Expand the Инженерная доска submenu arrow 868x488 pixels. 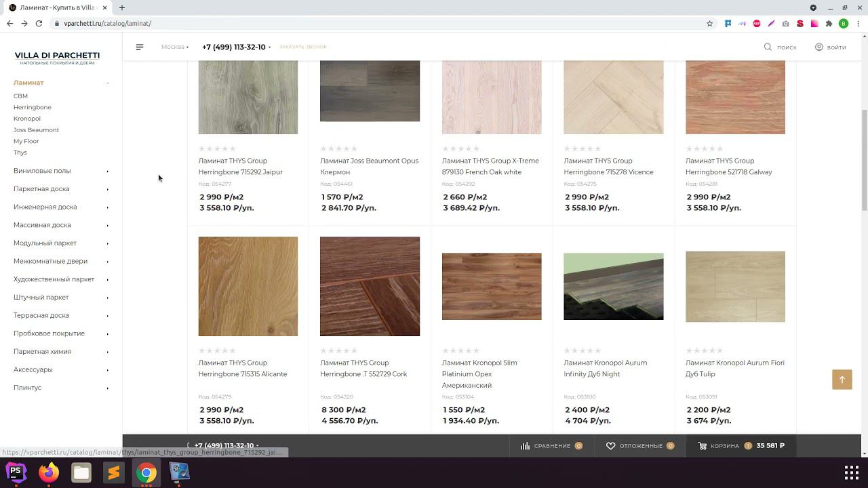coord(107,207)
